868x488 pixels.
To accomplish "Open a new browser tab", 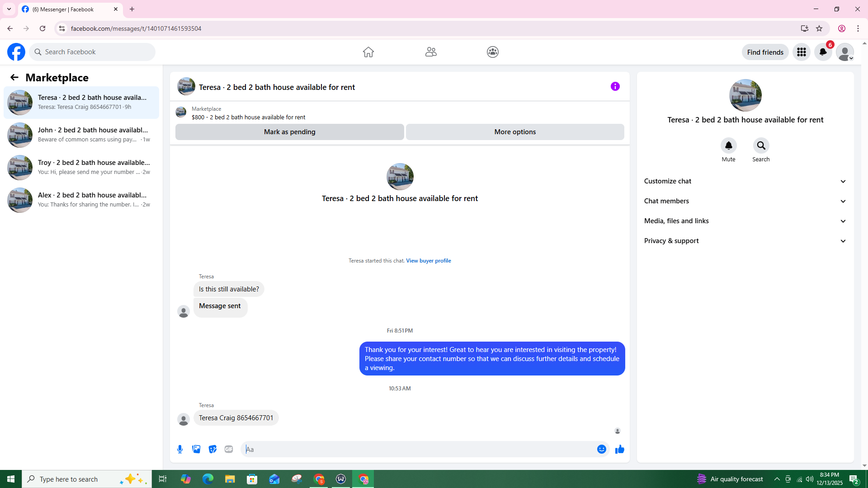I will point(132,9).
